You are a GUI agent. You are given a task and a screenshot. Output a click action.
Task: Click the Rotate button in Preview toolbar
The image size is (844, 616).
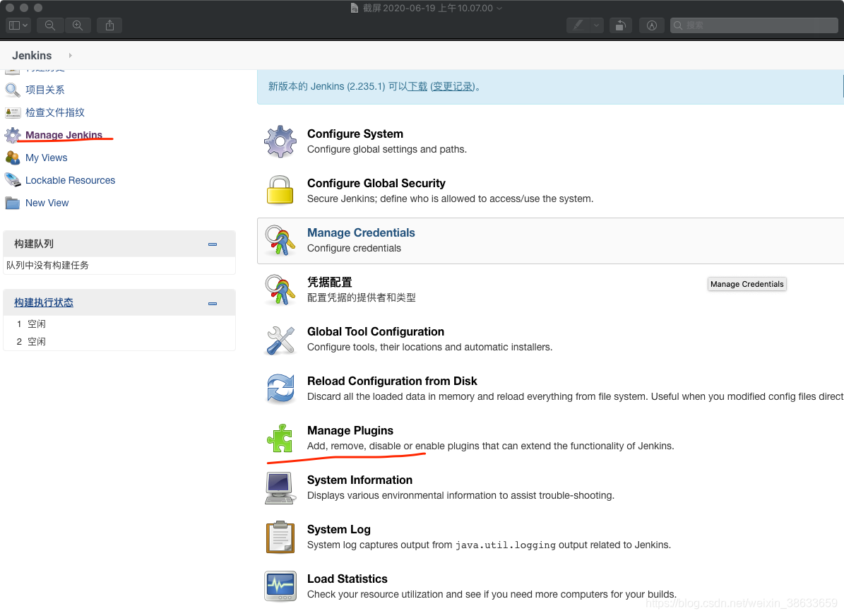click(x=621, y=25)
